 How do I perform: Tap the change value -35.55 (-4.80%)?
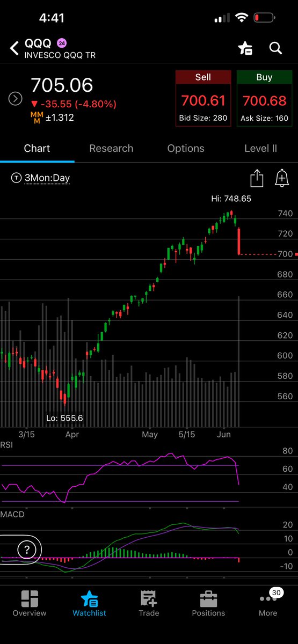tap(73, 104)
